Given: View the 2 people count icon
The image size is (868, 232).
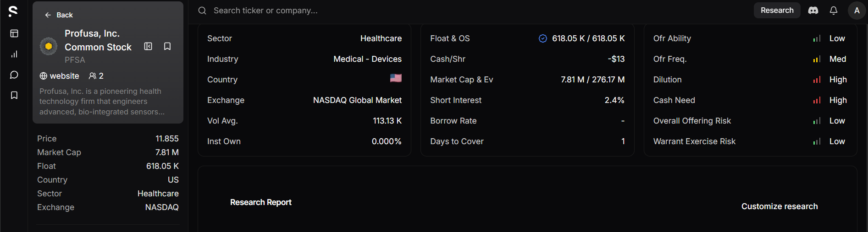Looking at the screenshot, I should (96, 76).
